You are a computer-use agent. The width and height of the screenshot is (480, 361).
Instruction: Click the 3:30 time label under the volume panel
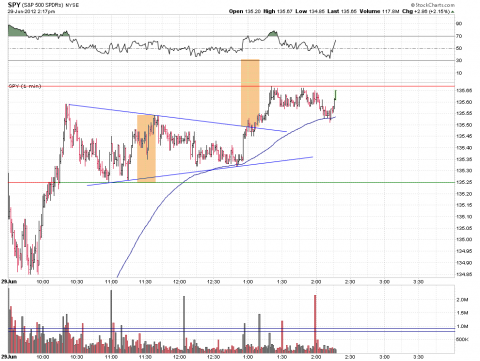click(418, 357)
